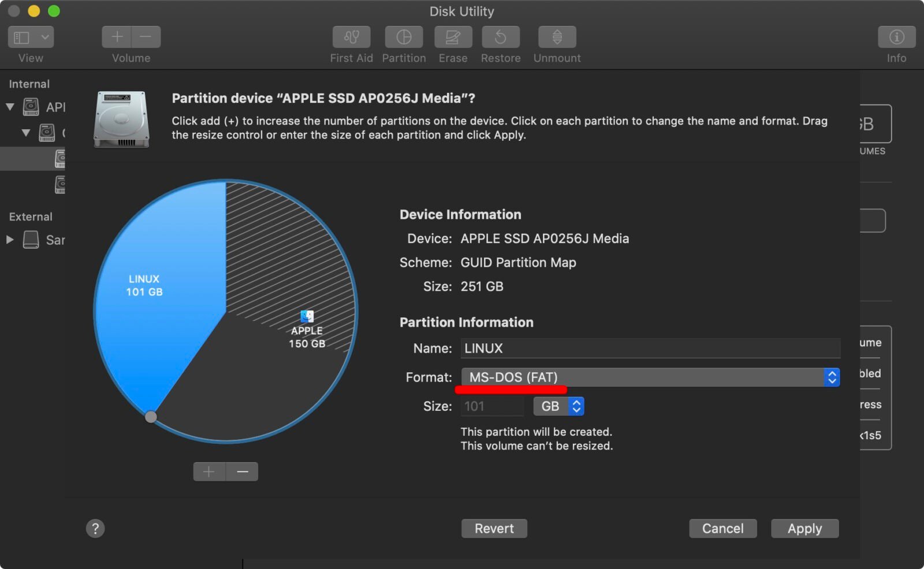Screen dimensions: 924x569
Task: Open the Info toolbar icon
Action: tap(896, 38)
